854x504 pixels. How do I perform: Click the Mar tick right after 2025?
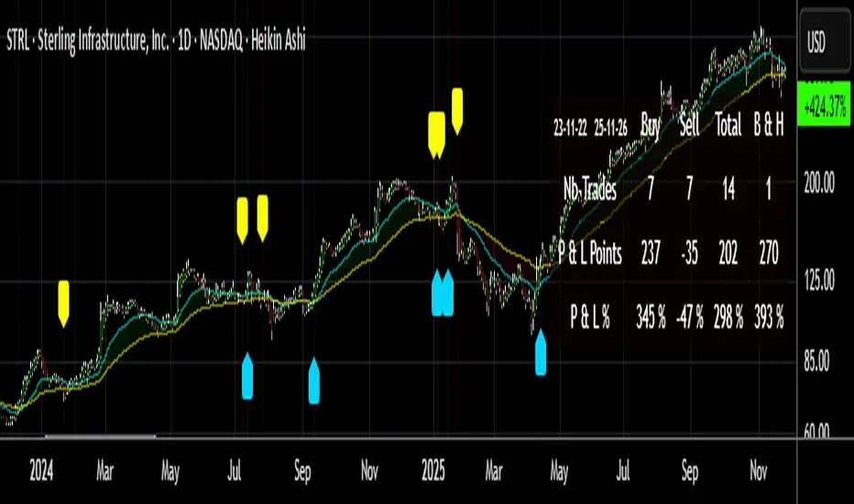[494, 470]
